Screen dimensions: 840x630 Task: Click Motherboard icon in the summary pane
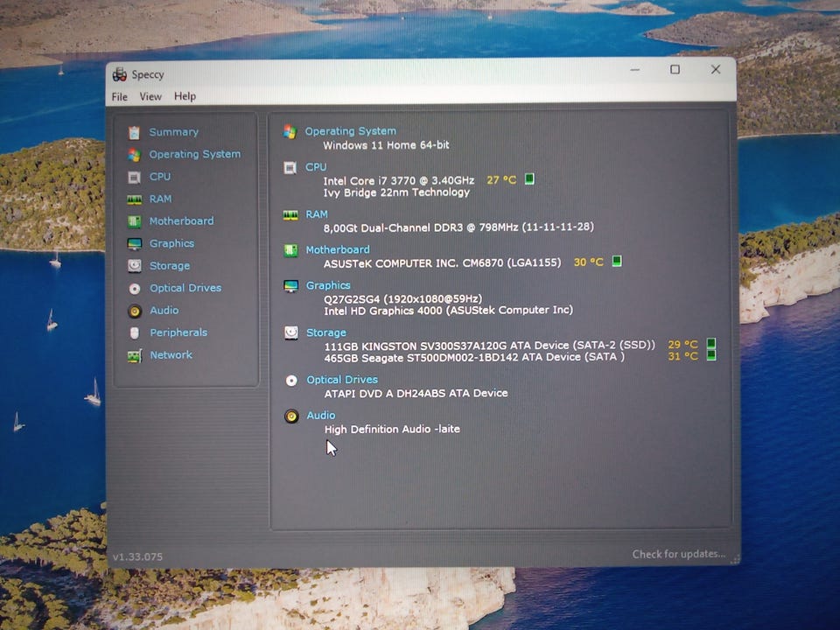[x=290, y=250]
